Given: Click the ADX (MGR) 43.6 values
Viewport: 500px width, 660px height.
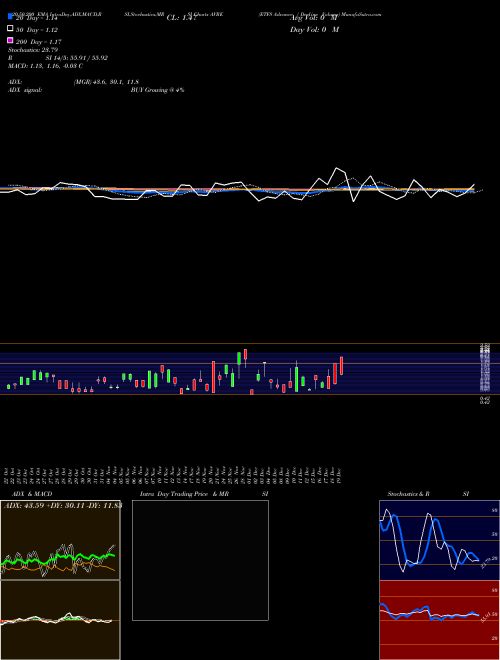Looking at the screenshot, I should click(x=106, y=82).
